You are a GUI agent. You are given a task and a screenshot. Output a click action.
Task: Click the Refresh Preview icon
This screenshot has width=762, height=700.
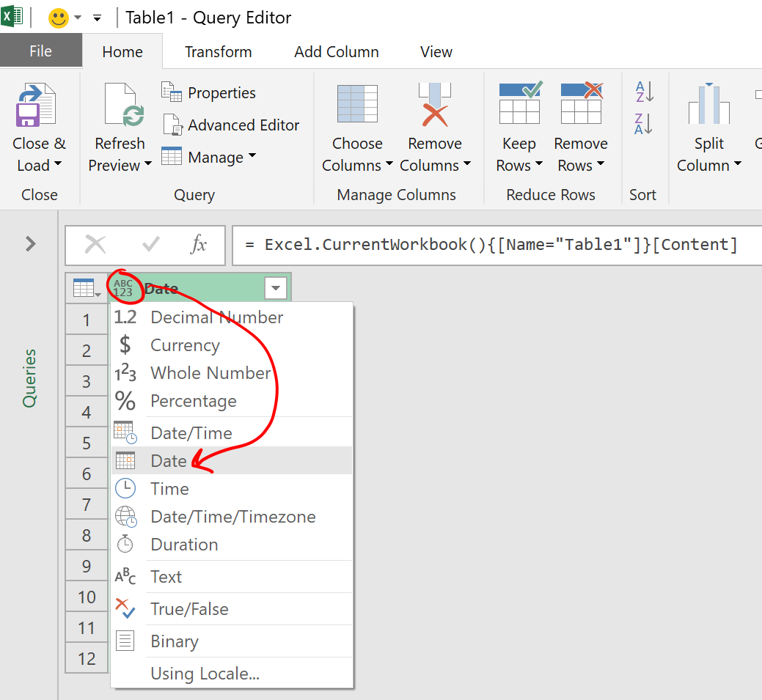coord(121,106)
